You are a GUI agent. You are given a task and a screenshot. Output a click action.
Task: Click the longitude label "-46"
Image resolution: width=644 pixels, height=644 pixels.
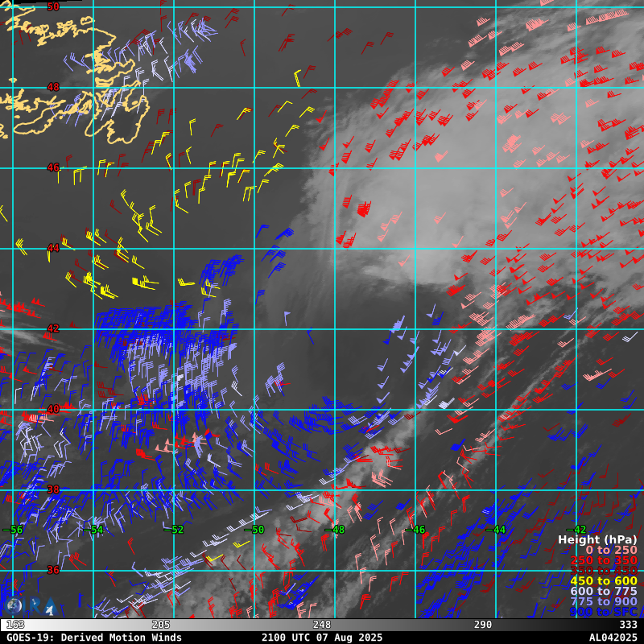(x=415, y=530)
